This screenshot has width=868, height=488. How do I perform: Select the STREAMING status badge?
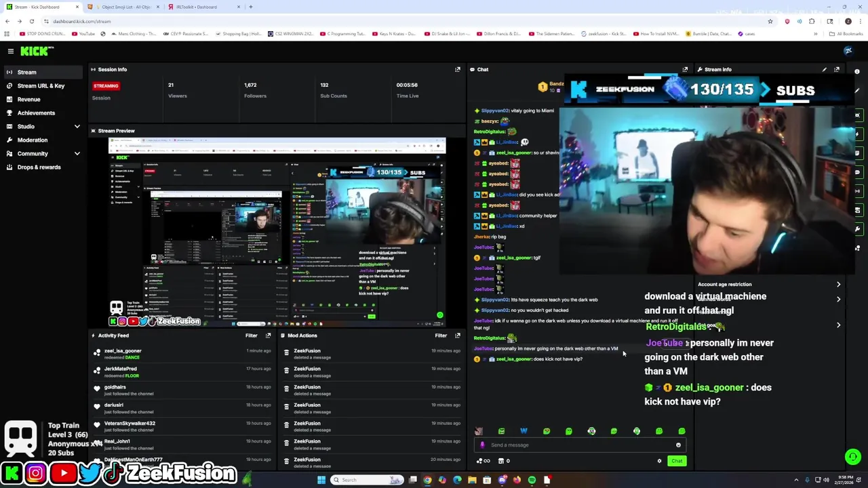pyautogui.click(x=106, y=86)
